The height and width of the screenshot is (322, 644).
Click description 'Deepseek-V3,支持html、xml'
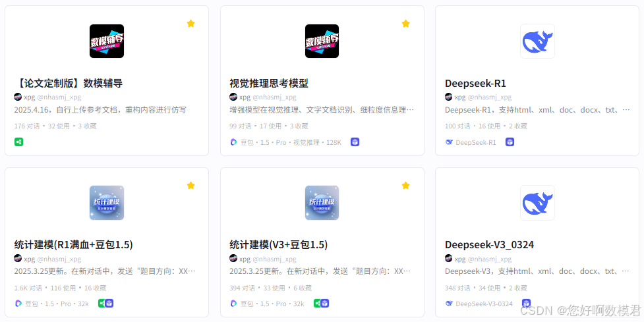pyautogui.click(x=537, y=271)
